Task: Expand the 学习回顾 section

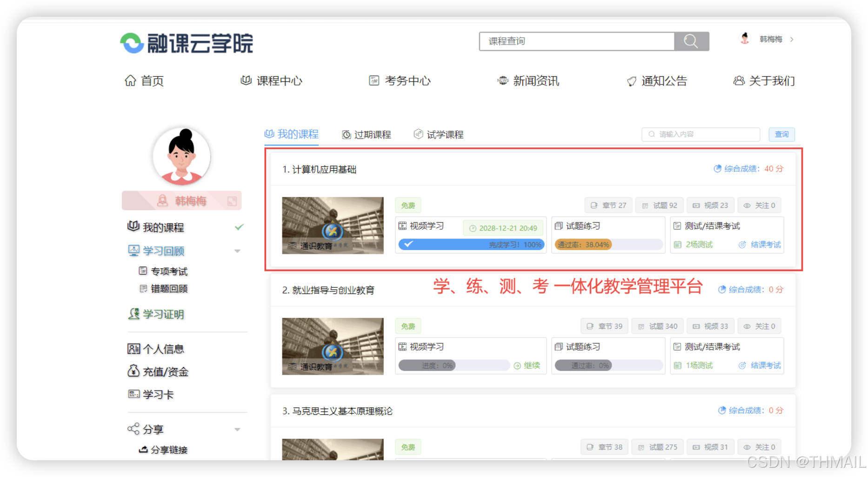Action: (x=238, y=251)
